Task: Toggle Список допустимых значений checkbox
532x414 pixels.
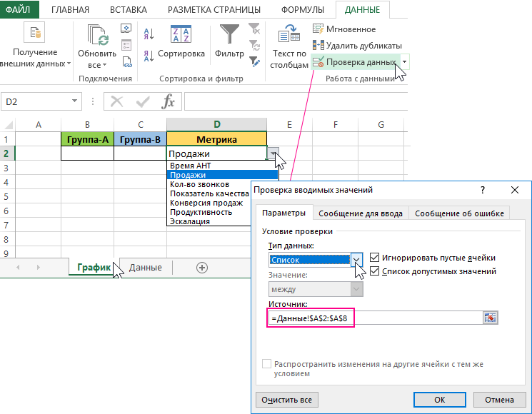Action: [x=374, y=271]
